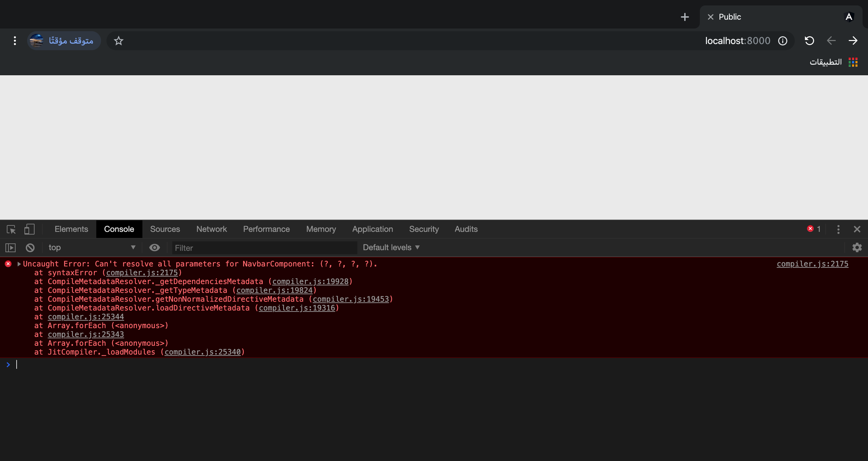The width and height of the screenshot is (868, 461).
Task: Open the Default levels dropdown
Action: pyautogui.click(x=390, y=247)
